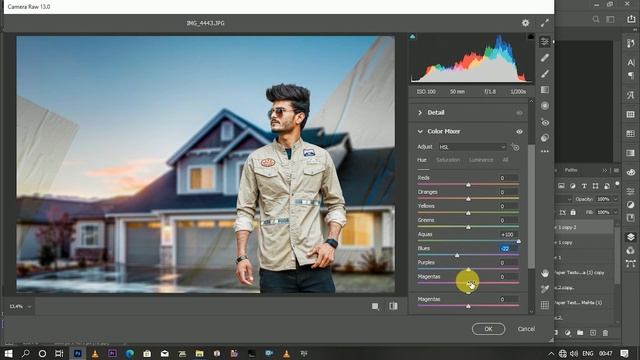Click the Blues value field showing -22
Image resolution: width=640 pixels, height=360 pixels.
click(509, 248)
